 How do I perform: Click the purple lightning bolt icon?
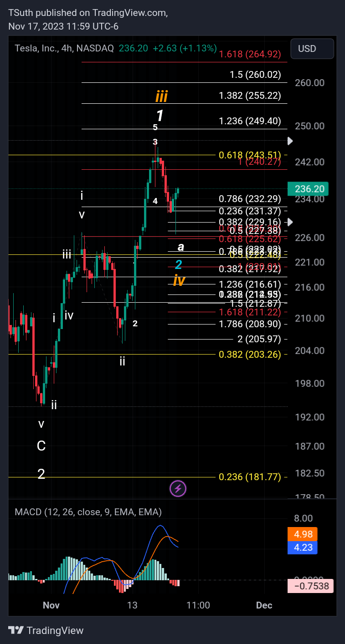pos(178,489)
